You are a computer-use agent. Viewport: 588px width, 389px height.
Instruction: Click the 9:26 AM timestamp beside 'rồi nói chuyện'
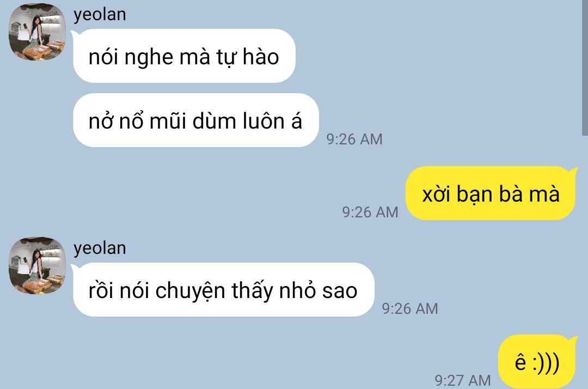pyautogui.click(x=410, y=309)
